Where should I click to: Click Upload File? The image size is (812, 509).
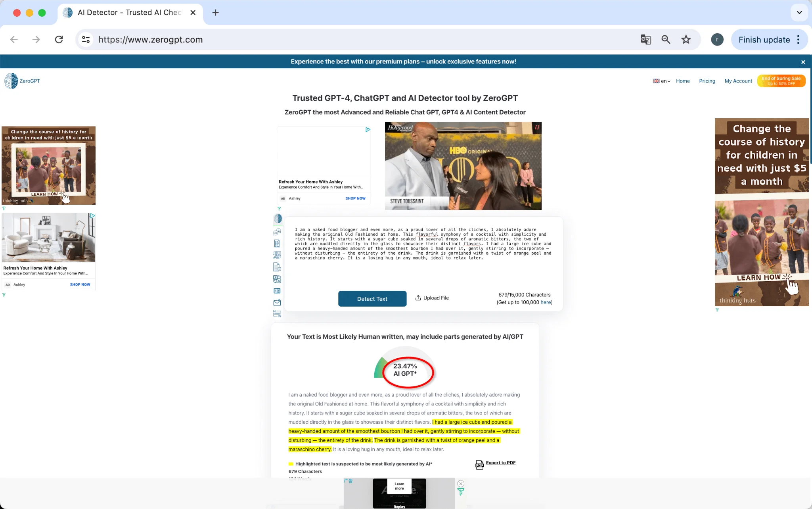click(432, 298)
